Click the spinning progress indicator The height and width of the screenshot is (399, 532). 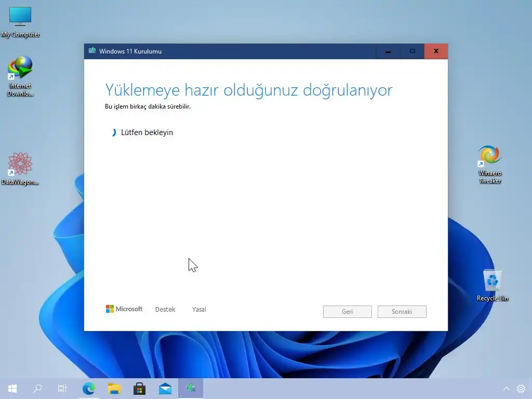(114, 132)
